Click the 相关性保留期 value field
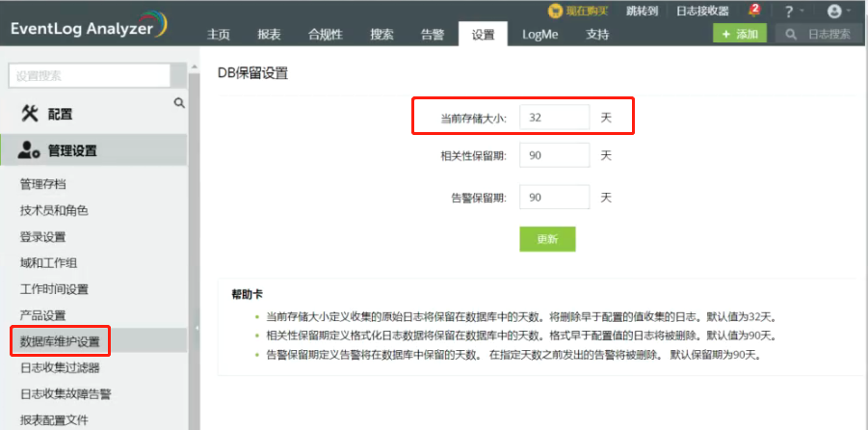Screen dimensions: 868x430 pos(555,155)
